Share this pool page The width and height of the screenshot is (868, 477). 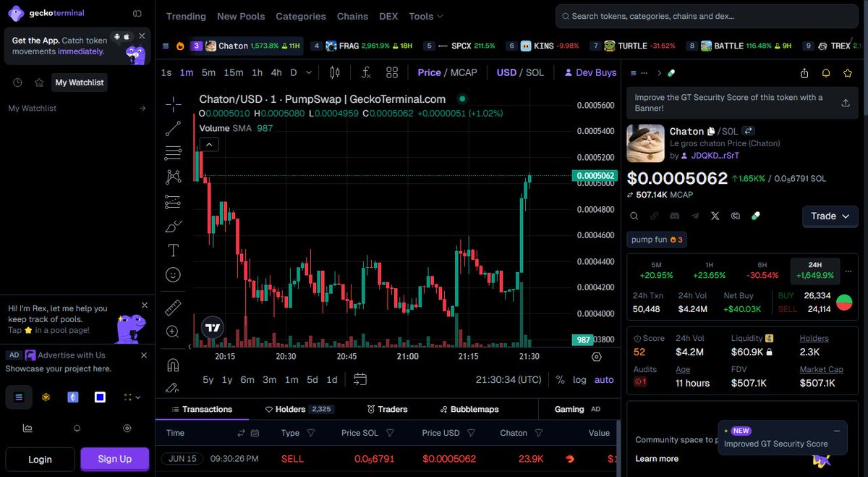[x=804, y=73]
